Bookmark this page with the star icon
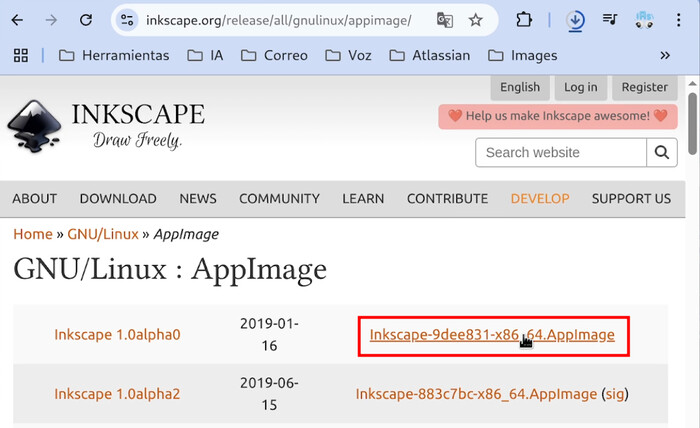Image resolution: width=700 pixels, height=428 pixels. (x=475, y=20)
